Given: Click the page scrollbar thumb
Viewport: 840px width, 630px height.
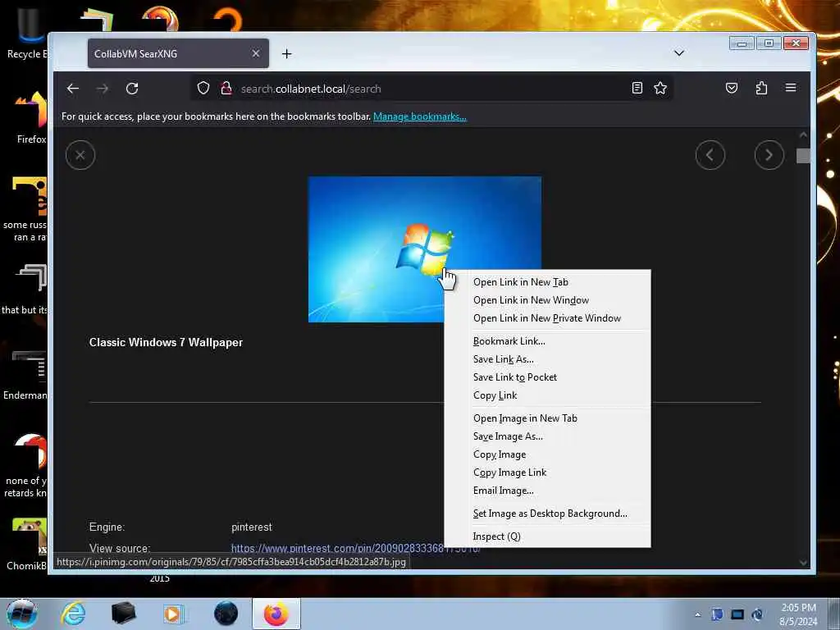Looking at the screenshot, I should (x=803, y=156).
